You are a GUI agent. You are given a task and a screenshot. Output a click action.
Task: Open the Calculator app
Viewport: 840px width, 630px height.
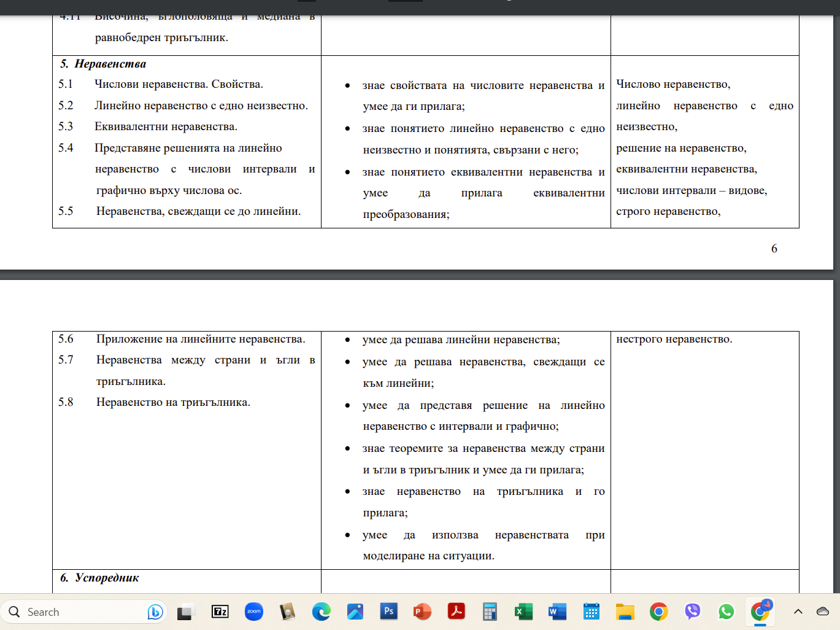coord(490,612)
